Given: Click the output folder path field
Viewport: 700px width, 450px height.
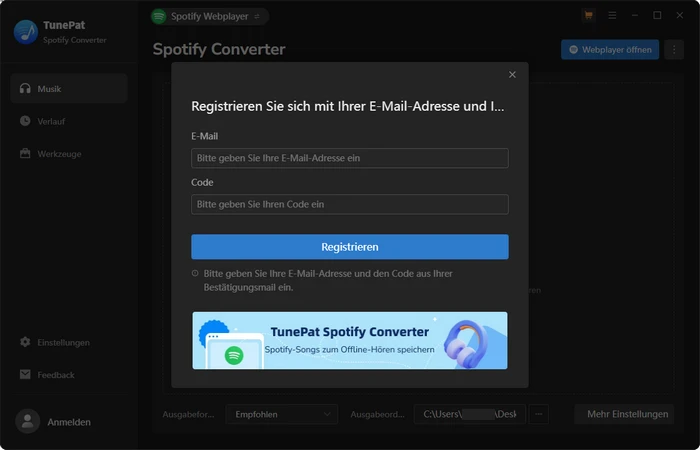Looking at the screenshot, I should [x=470, y=414].
